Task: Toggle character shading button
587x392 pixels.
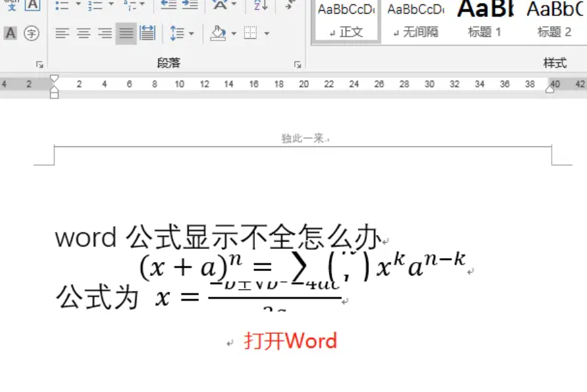Action: pos(10,33)
